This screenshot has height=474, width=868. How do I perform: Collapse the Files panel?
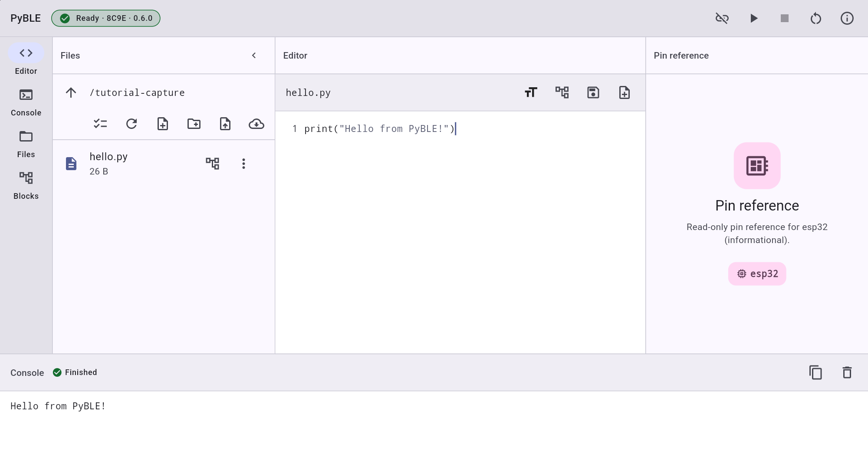pos(254,56)
